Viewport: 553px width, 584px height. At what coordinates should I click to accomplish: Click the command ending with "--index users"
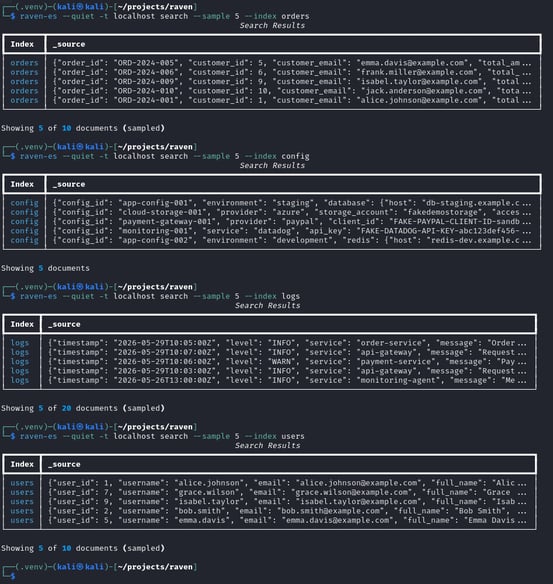(x=162, y=436)
